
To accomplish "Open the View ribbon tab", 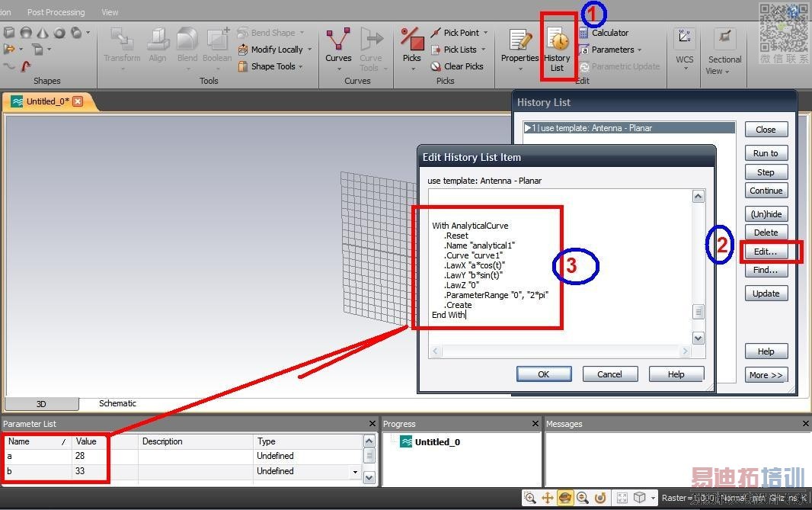I will coord(110,12).
